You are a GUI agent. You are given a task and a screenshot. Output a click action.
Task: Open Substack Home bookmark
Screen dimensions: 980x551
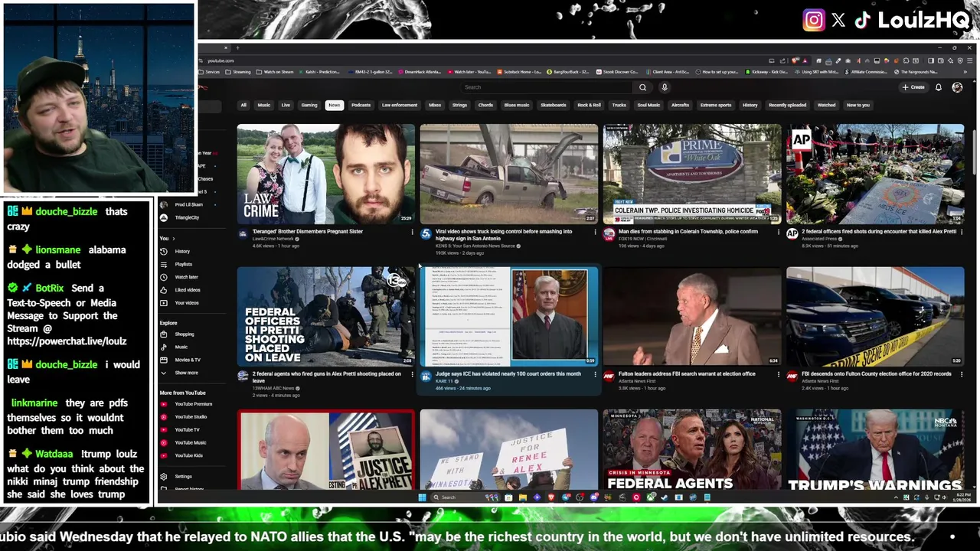coord(519,72)
